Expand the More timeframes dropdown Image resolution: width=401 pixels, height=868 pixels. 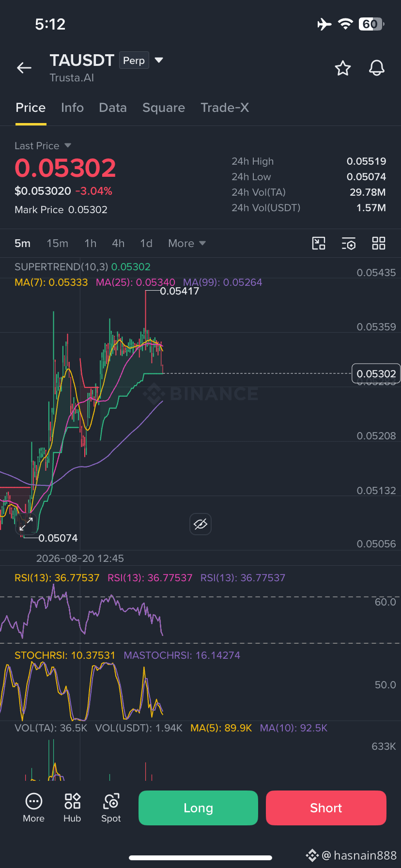(187, 243)
